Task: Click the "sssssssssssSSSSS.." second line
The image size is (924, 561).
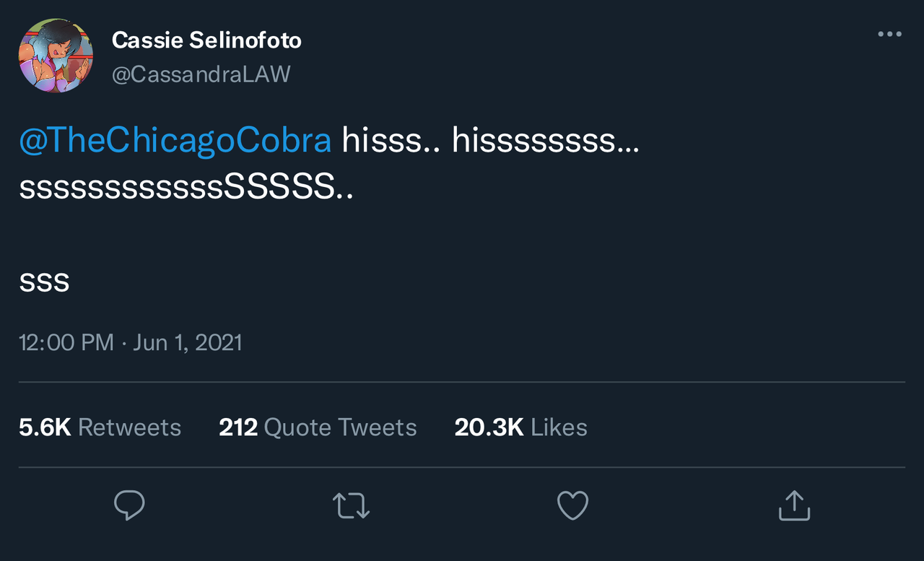Action: [x=186, y=188]
